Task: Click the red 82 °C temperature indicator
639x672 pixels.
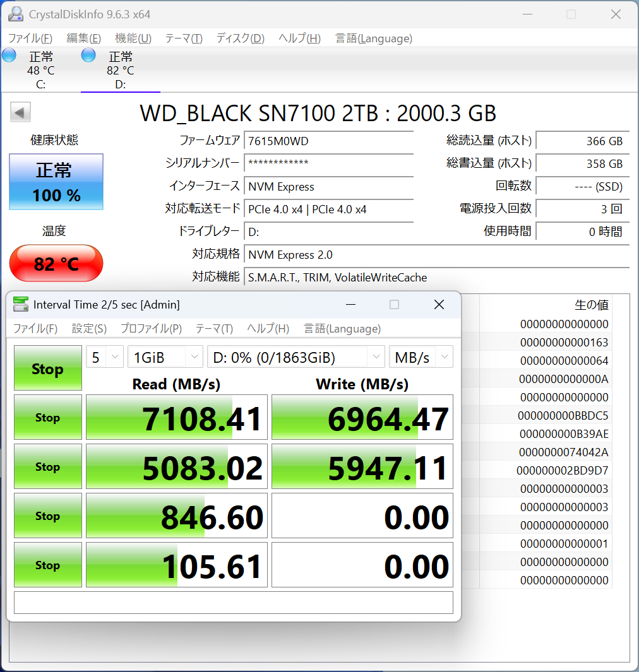Action: (56, 264)
